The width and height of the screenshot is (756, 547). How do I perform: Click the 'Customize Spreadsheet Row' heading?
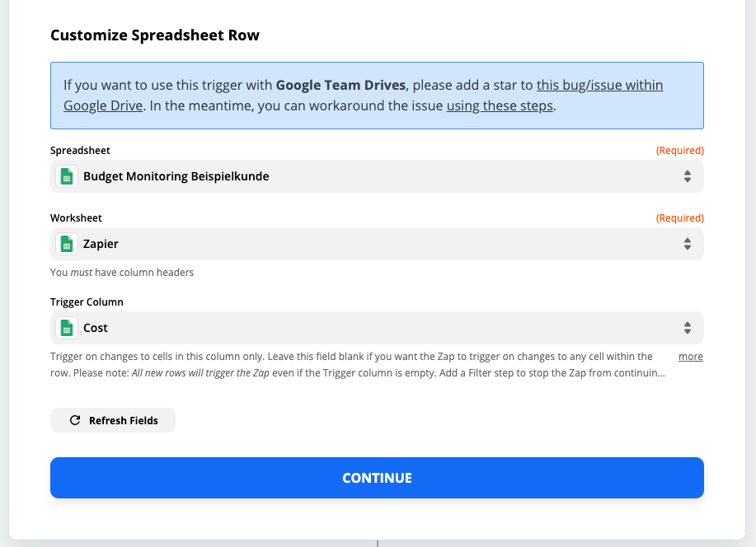[x=155, y=35]
